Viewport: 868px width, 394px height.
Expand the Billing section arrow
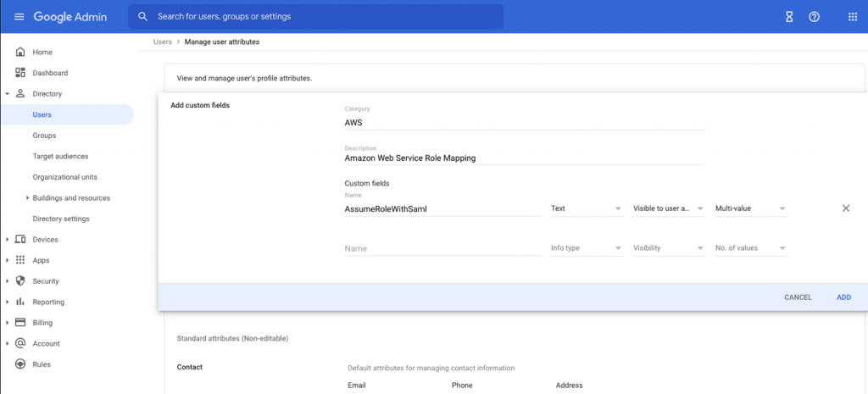(7, 323)
